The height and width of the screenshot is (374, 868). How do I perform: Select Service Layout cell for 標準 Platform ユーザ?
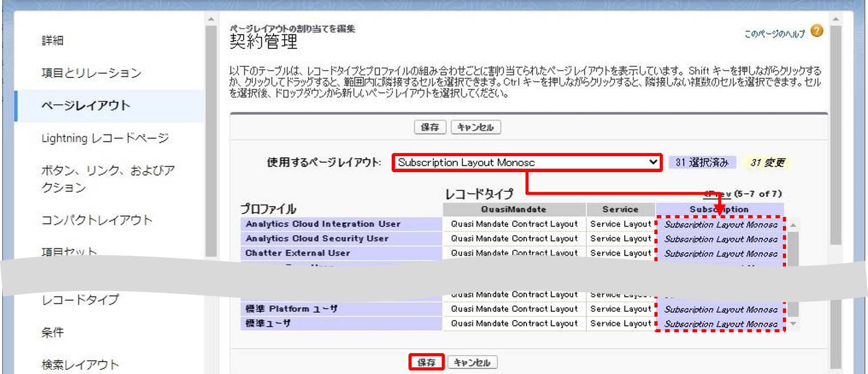(x=621, y=309)
